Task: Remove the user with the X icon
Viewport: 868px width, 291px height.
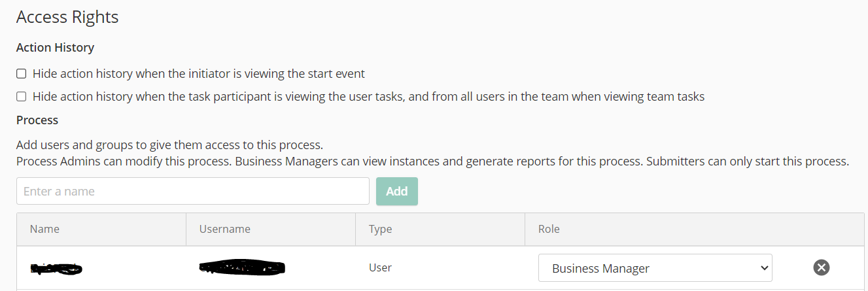Action: tap(821, 267)
